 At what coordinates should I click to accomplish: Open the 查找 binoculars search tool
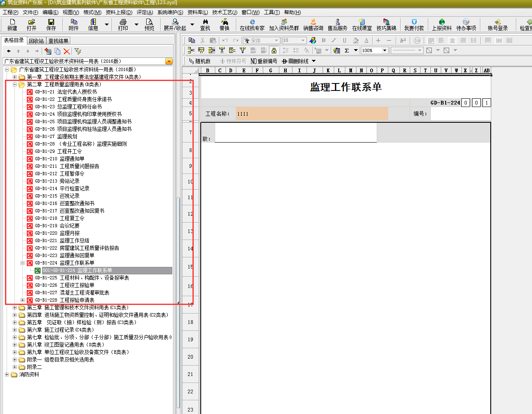point(205,24)
